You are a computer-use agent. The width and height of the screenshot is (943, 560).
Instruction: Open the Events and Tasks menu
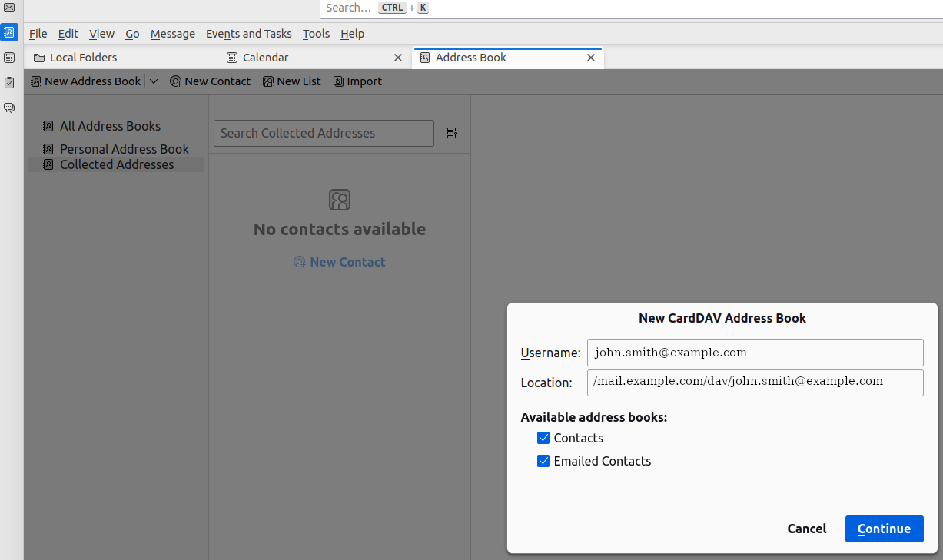pyautogui.click(x=248, y=34)
